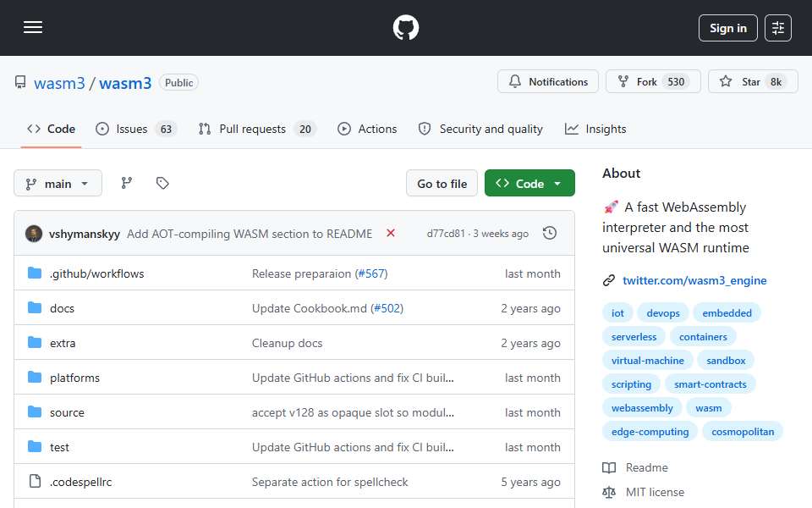This screenshot has height=508, width=812.
Task: Click the GitHub Octocat logo
Action: pyautogui.click(x=405, y=27)
